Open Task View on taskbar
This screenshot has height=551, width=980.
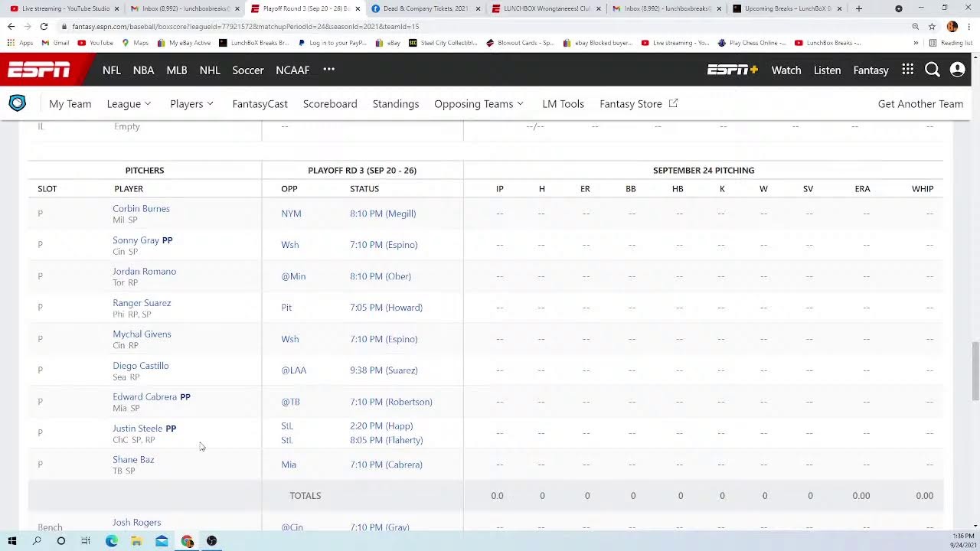coord(86,541)
